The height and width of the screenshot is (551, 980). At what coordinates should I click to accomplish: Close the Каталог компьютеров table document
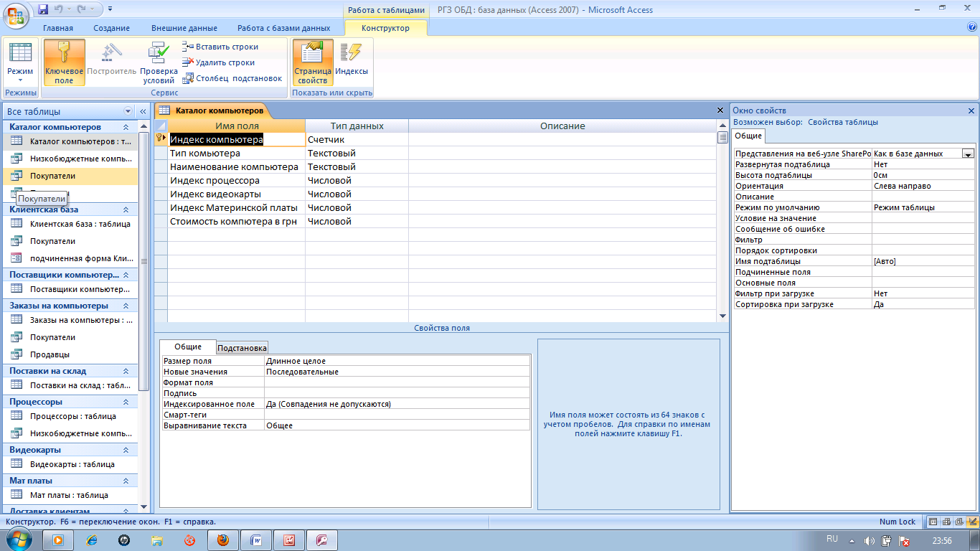tap(720, 110)
